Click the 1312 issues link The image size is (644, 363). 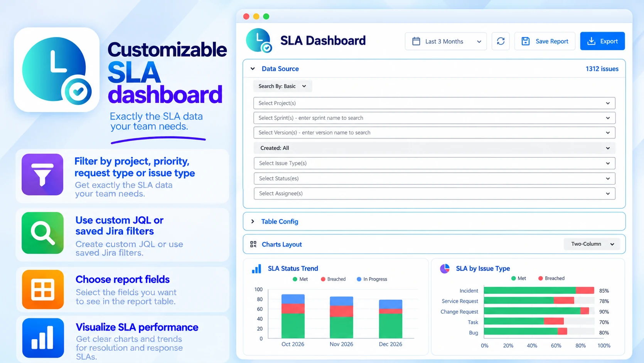click(x=602, y=69)
